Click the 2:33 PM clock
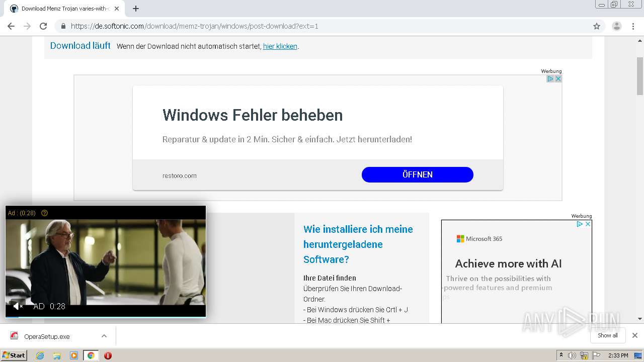This screenshot has height=362, width=644. (618, 355)
